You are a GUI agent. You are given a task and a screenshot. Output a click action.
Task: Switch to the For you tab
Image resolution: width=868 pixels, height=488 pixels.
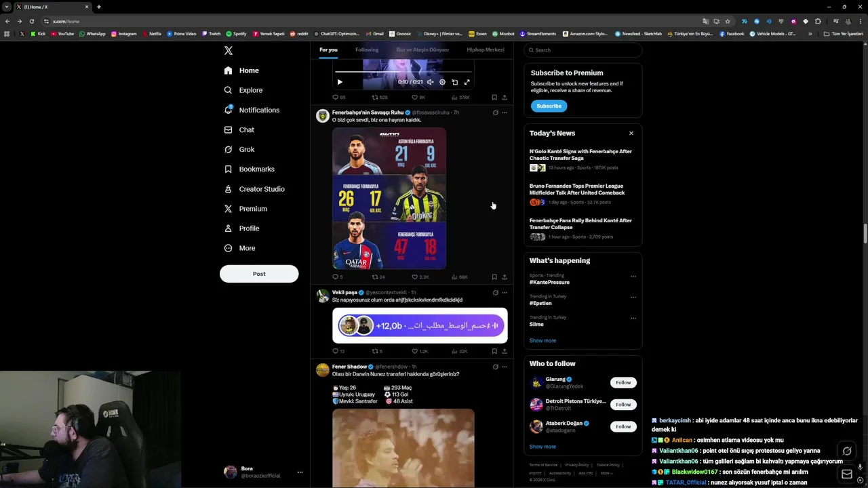coord(328,49)
